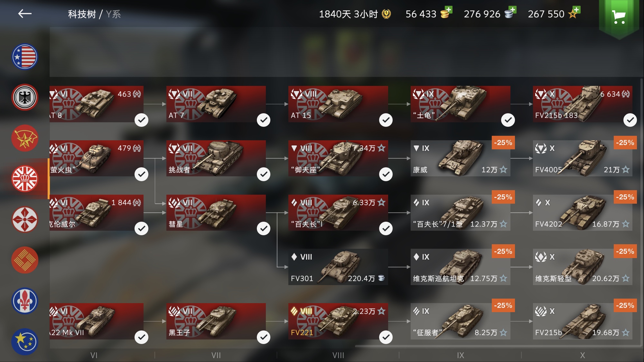
Task: Select the German eagle nation icon
Action: [25, 97]
